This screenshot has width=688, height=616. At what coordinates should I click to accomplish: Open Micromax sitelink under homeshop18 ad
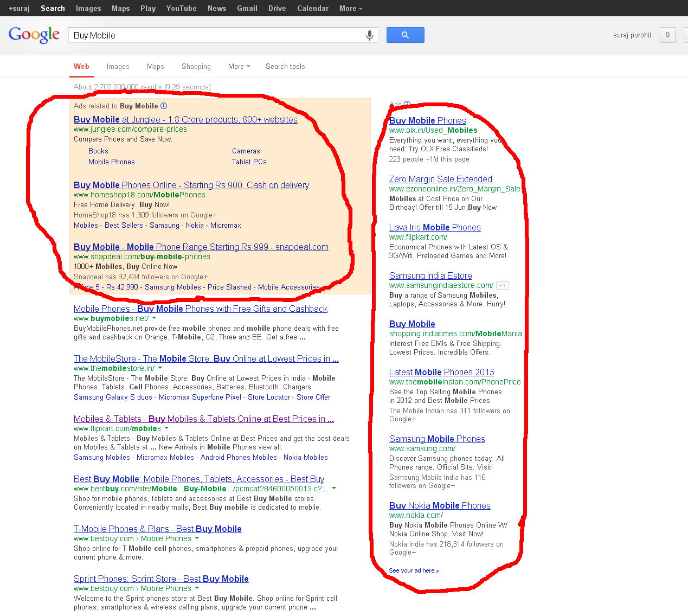tap(226, 225)
